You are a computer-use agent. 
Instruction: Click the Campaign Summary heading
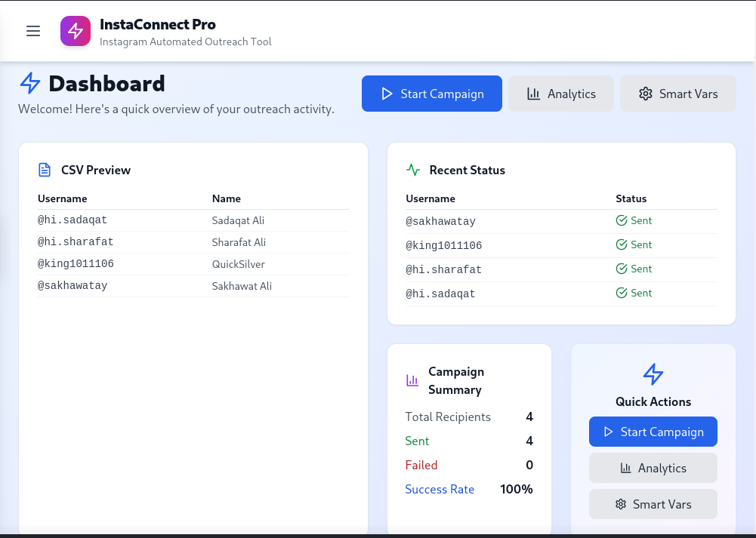[456, 380]
